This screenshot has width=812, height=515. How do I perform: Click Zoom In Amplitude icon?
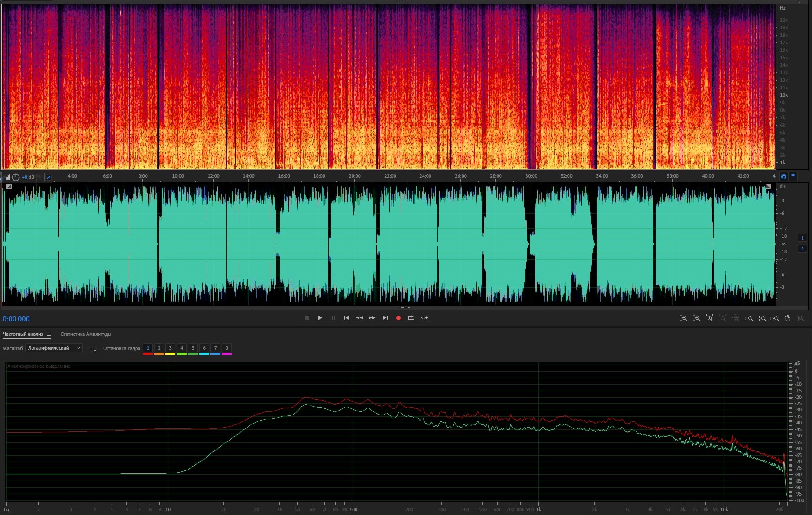[683, 318]
